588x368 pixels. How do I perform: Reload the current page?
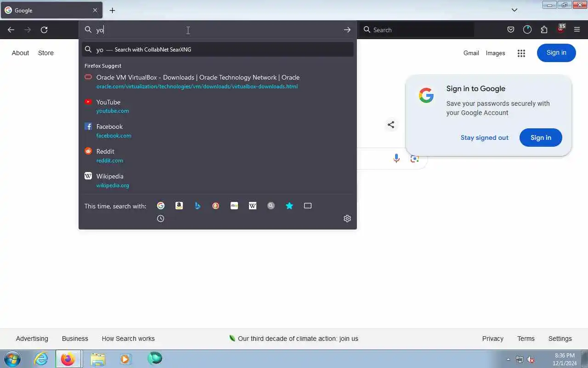44,30
